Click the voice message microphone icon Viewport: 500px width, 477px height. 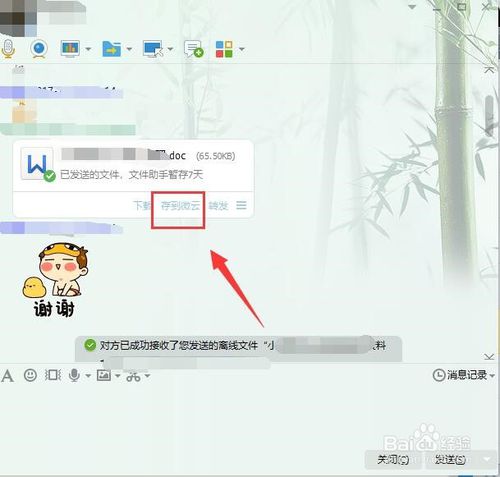[74, 375]
